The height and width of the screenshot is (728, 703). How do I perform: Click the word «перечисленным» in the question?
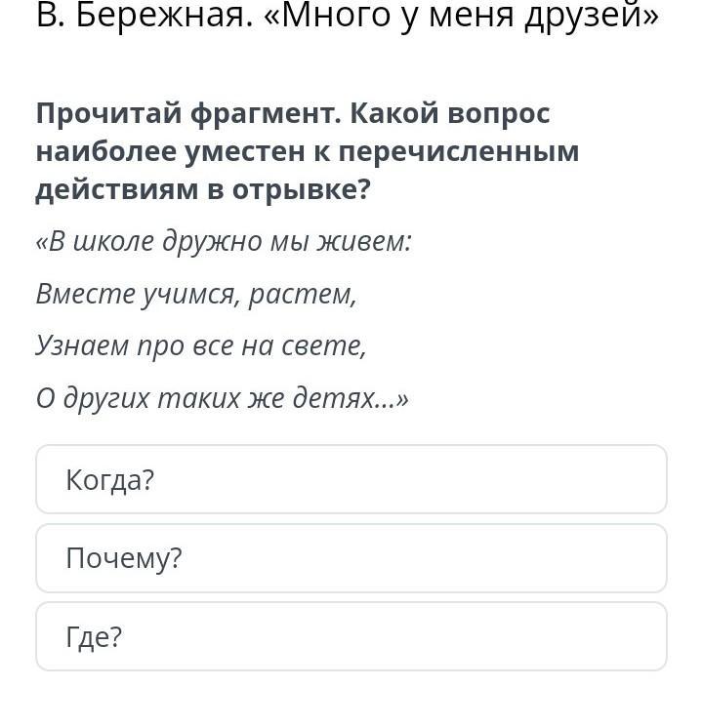click(x=459, y=152)
